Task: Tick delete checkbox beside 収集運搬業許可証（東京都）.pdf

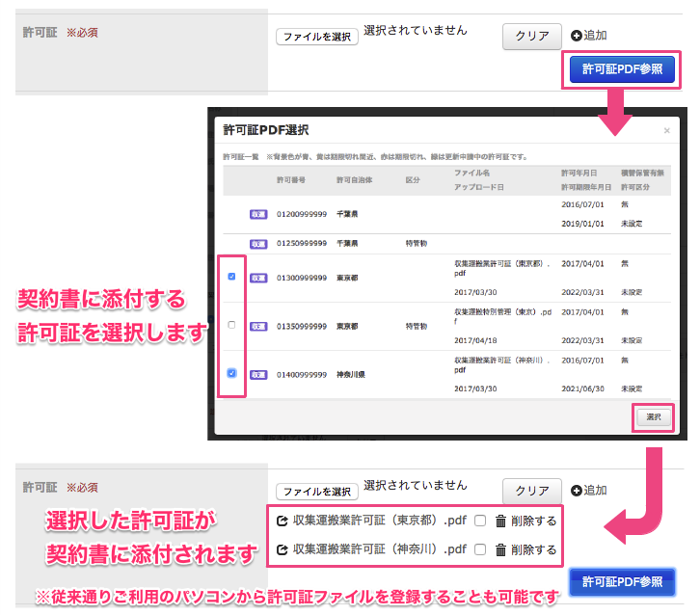Action: point(479,521)
